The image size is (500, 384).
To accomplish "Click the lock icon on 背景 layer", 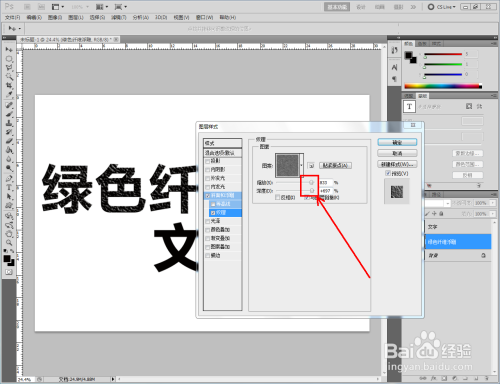I will pos(483,256).
